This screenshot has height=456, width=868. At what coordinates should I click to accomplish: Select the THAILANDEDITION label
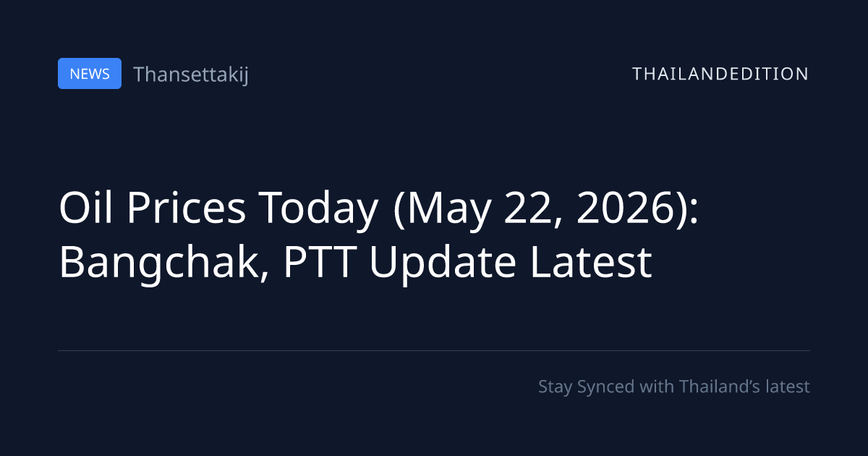720,74
